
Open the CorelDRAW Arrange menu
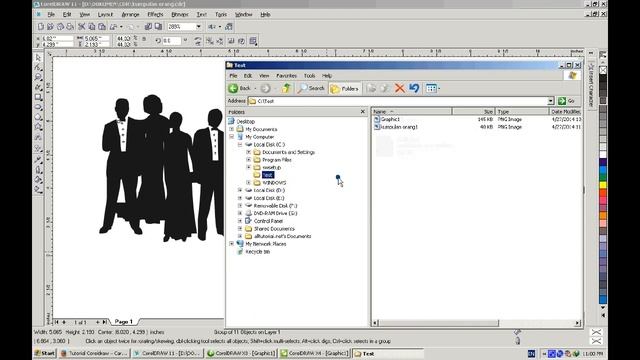pyautogui.click(x=130, y=14)
